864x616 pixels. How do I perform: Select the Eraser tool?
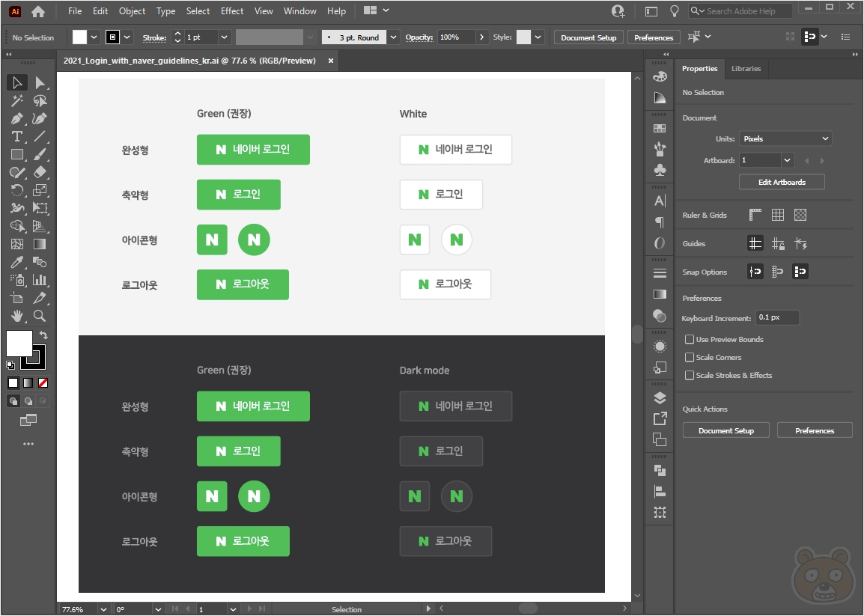[x=40, y=172]
